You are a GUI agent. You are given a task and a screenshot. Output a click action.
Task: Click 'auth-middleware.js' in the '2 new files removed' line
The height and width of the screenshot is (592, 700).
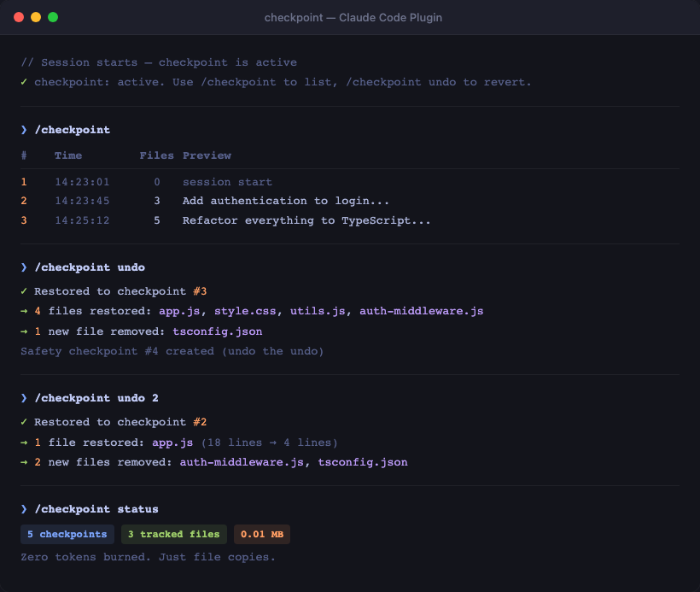[x=242, y=462]
